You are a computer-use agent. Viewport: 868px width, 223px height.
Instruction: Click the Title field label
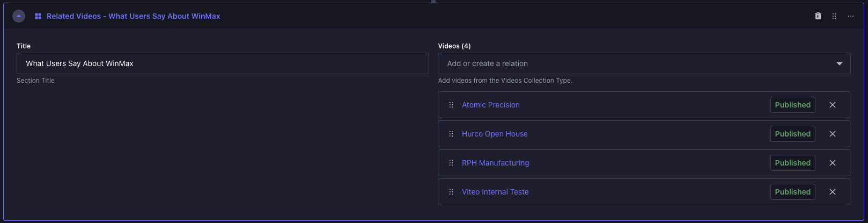coord(24,46)
